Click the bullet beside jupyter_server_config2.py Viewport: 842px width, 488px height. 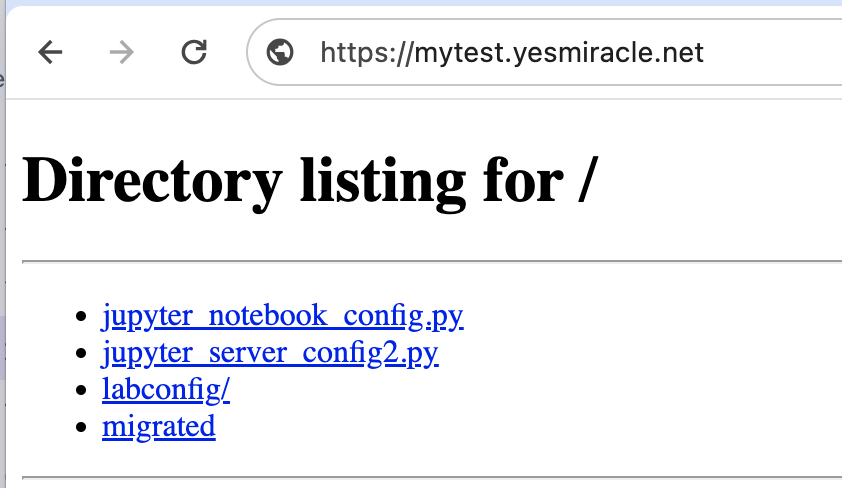click(82, 355)
